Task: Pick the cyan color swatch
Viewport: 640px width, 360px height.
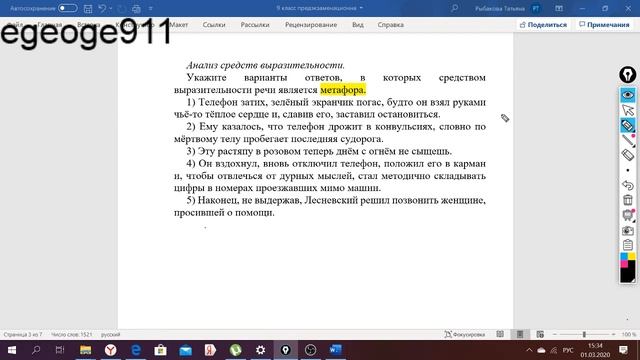Action: point(624,256)
